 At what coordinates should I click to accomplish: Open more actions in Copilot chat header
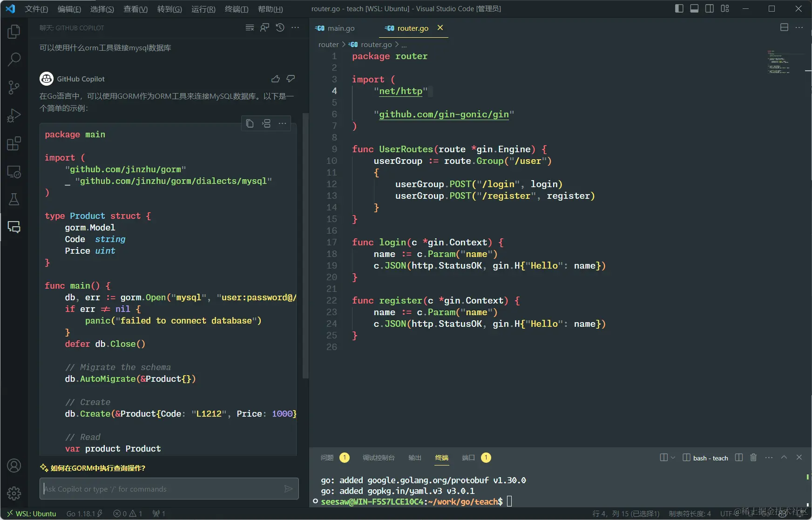[295, 28]
